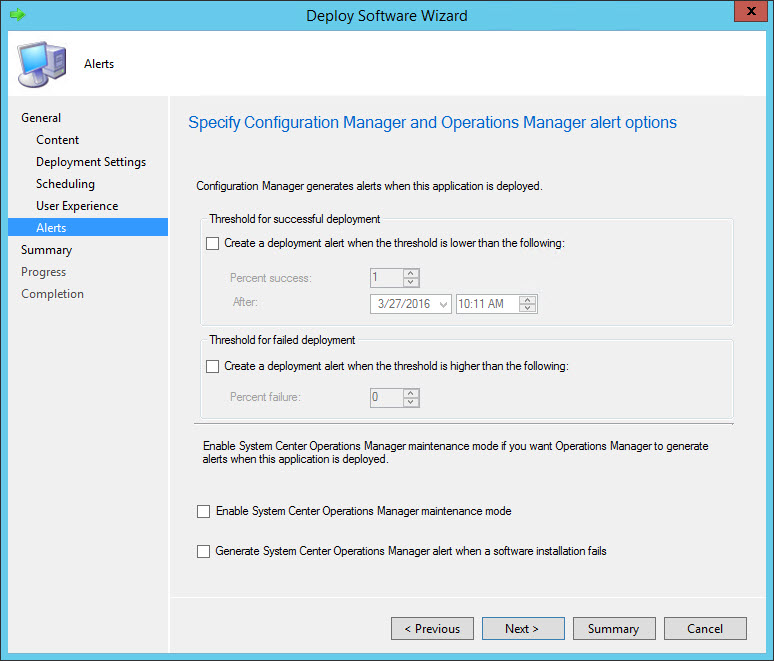Image resolution: width=774 pixels, height=661 pixels.
Task: Go to the General wizard step
Action: point(41,118)
